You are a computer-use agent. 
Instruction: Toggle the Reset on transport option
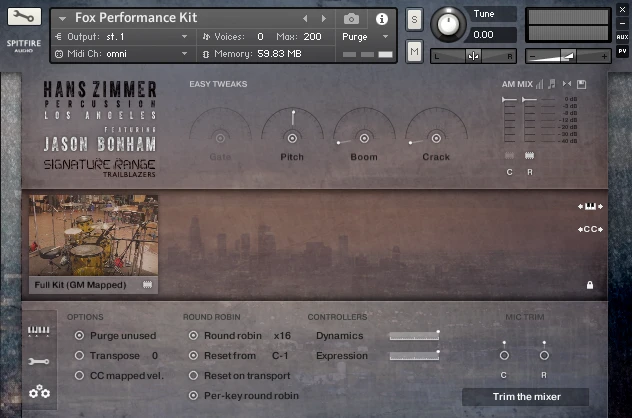[x=193, y=375]
